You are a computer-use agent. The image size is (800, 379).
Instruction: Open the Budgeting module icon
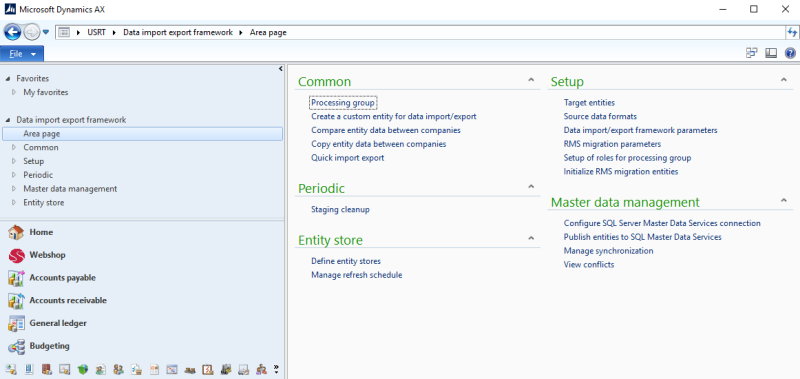[x=16, y=346]
